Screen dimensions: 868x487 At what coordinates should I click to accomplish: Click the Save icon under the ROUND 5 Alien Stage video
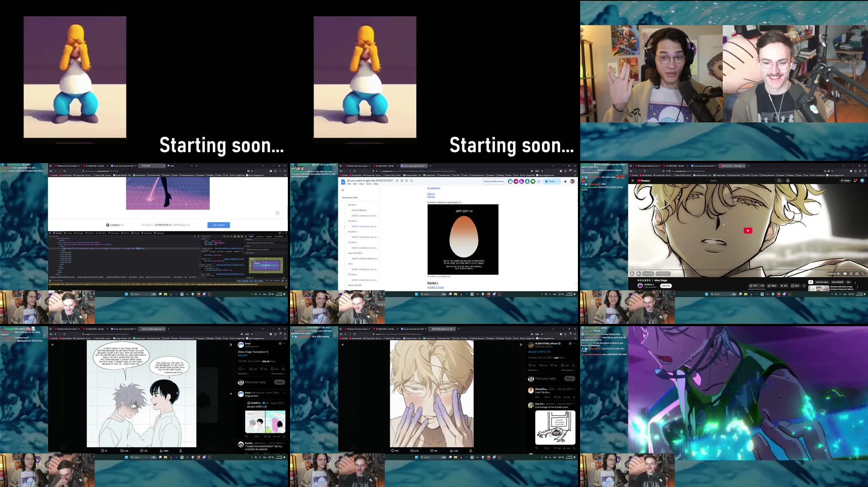pos(794,286)
